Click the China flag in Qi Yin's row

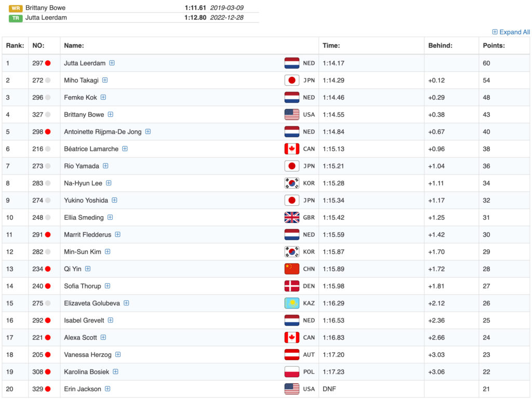click(291, 269)
